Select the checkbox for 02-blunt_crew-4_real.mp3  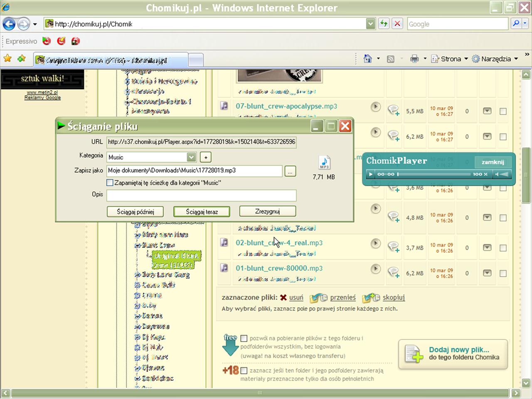click(503, 248)
